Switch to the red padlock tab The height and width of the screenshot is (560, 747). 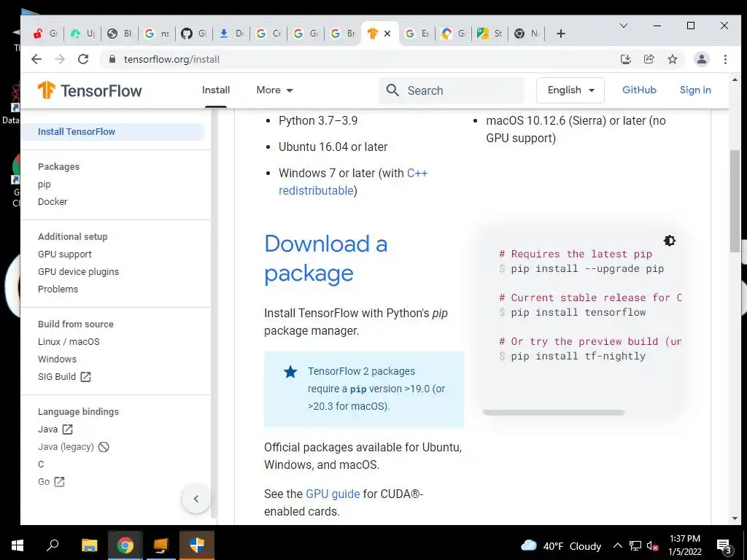pos(45,34)
